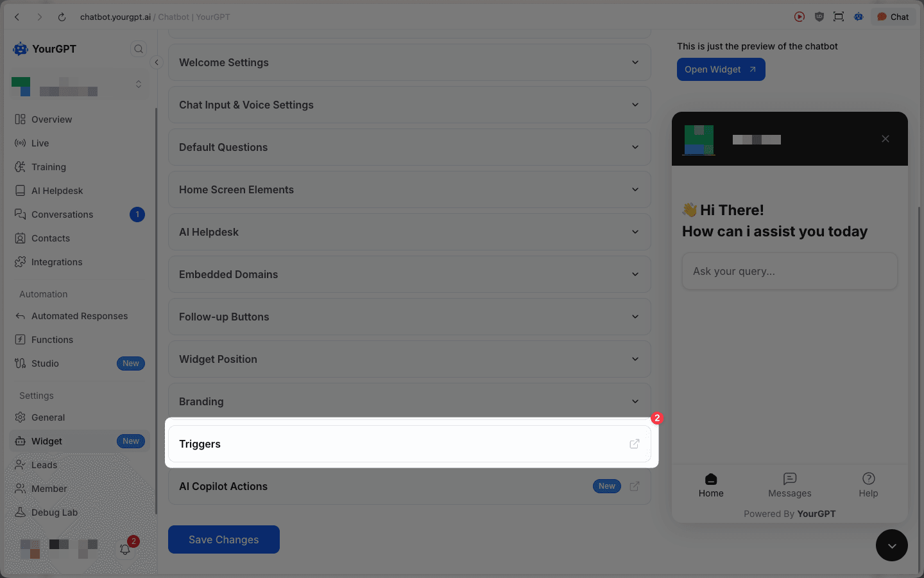Open Widget in new window

click(x=721, y=69)
